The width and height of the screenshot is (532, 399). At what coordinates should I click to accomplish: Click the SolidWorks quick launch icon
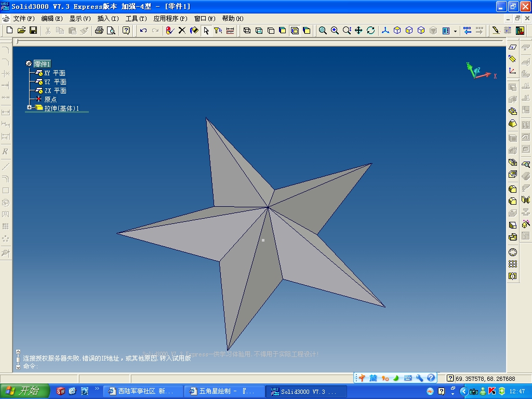tap(61, 391)
